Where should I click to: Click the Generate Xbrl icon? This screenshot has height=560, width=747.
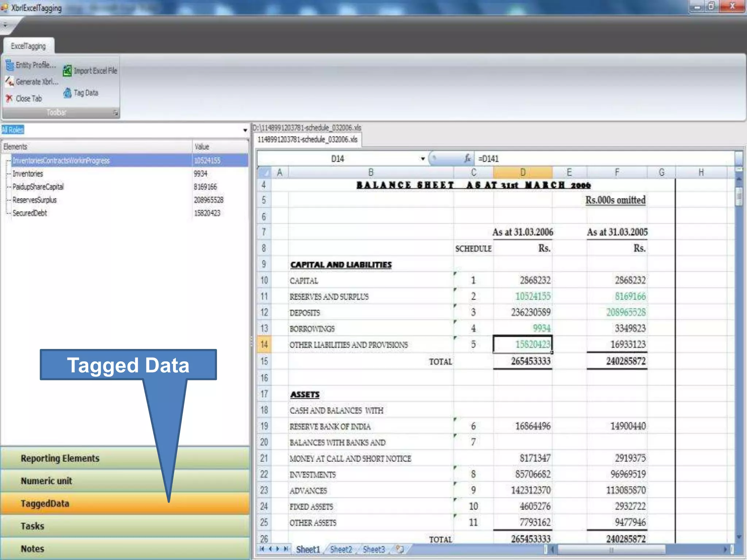tap(9, 82)
